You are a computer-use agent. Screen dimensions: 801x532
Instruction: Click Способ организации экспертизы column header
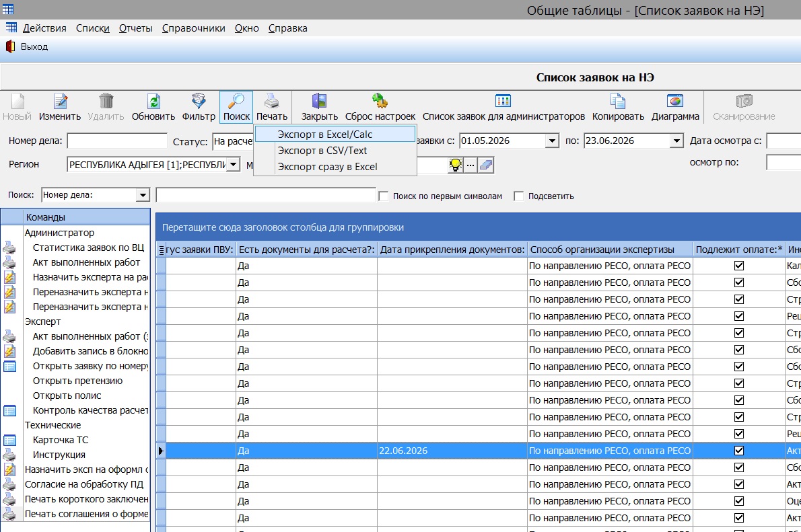pos(610,250)
